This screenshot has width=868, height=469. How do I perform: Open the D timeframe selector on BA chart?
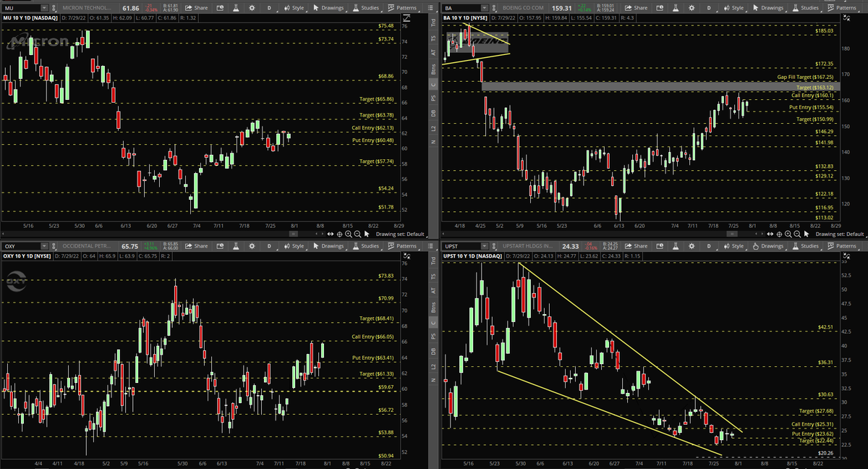[x=709, y=7]
